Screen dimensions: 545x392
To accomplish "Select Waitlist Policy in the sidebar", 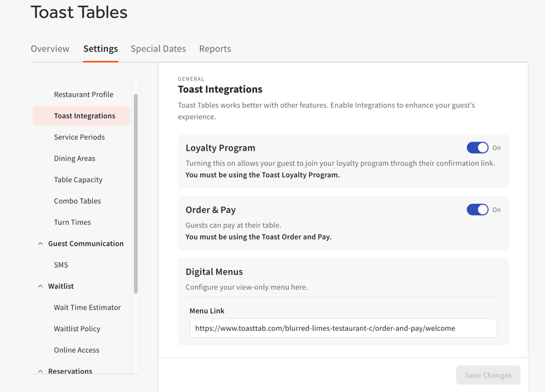I will pos(77,328).
